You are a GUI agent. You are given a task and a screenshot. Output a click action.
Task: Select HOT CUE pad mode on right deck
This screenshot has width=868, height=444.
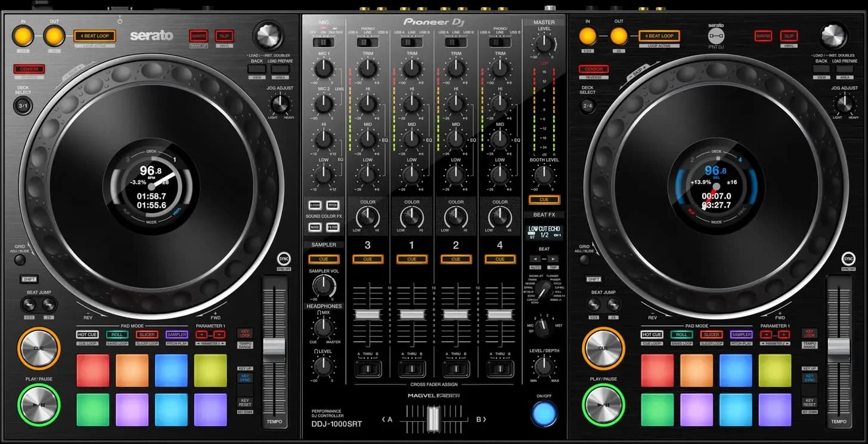point(652,335)
